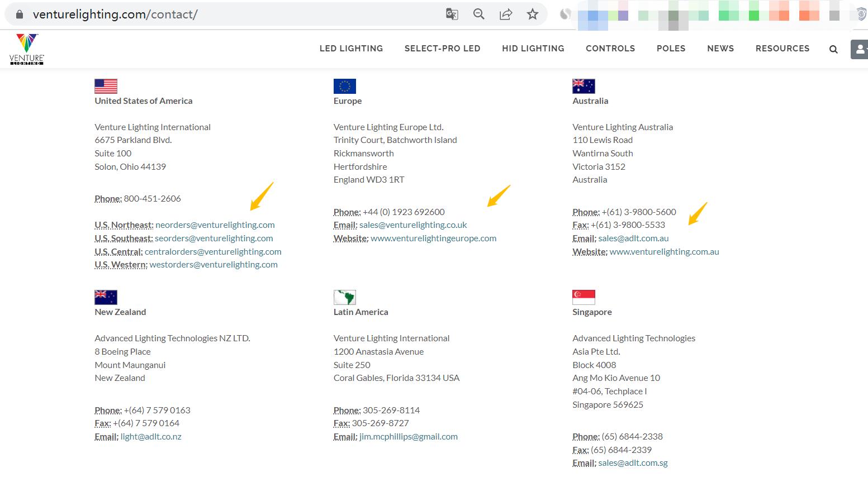Open the Select-Pro LED menu

[x=442, y=49]
